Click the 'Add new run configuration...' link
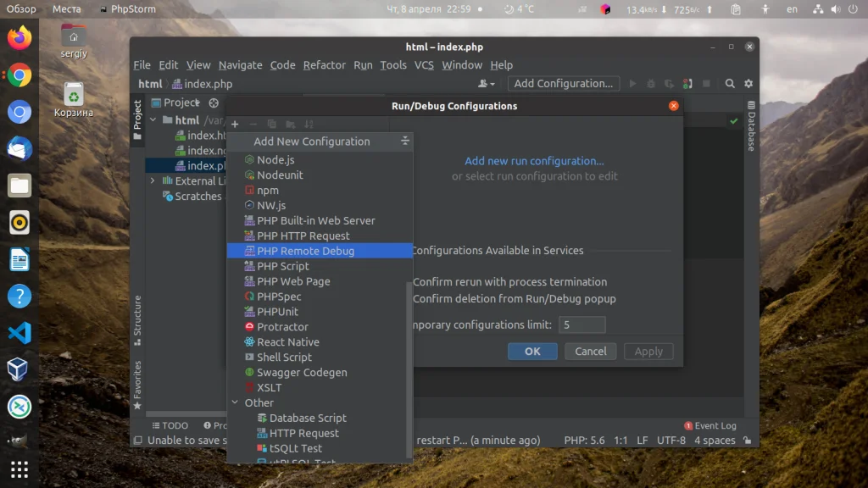Image resolution: width=868 pixels, height=488 pixels. (534, 160)
